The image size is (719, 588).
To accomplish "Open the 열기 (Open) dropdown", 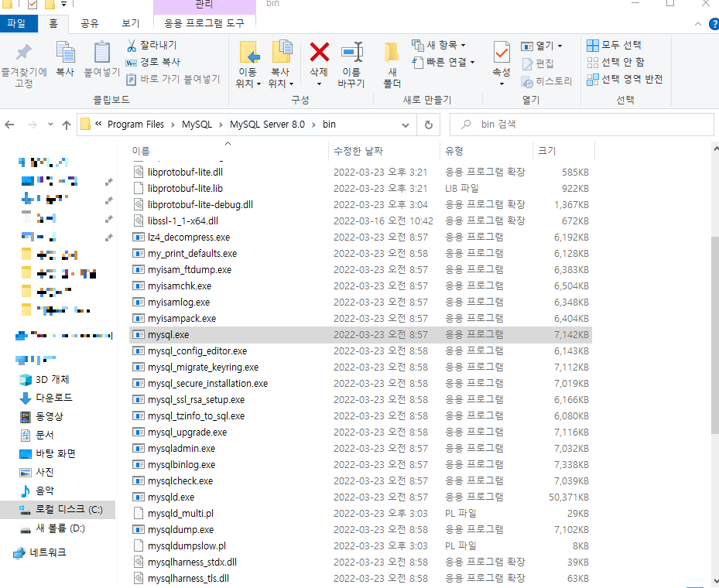I will pos(542,46).
